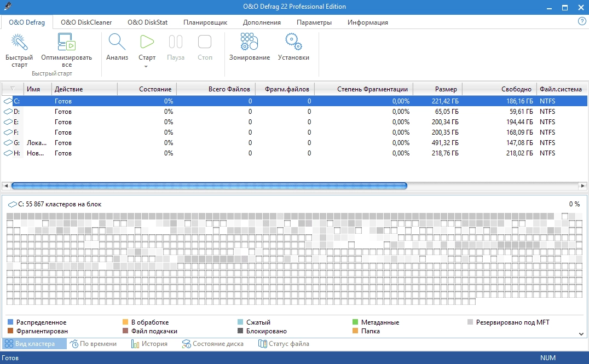Click the horizontal scrollbar thumb
This screenshot has height=364, width=589.
click(x=209, y=186)
